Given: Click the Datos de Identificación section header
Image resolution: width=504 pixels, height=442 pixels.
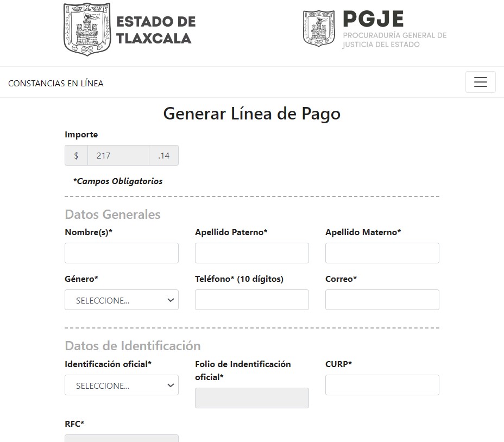Looking at the screenshot, I should 132,345.
